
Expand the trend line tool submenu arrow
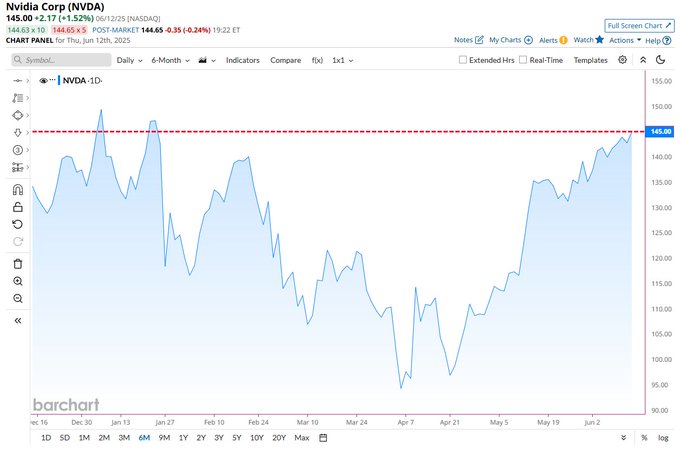27,81
